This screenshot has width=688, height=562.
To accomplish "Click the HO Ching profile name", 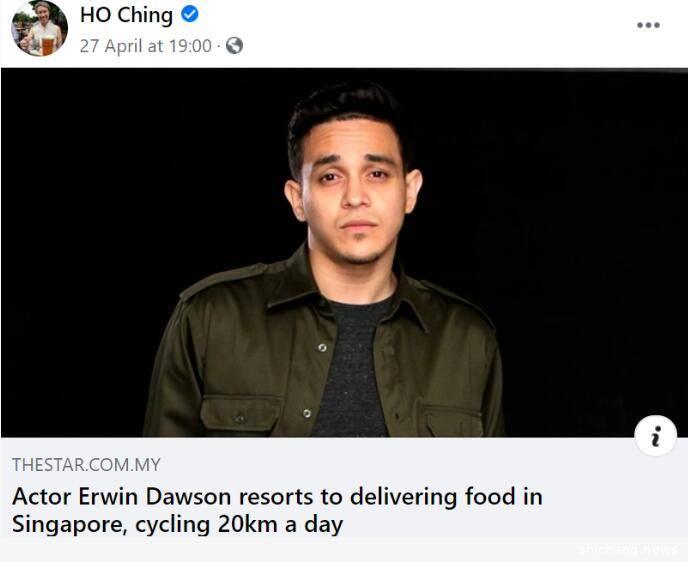I will [x=126, y=15].
